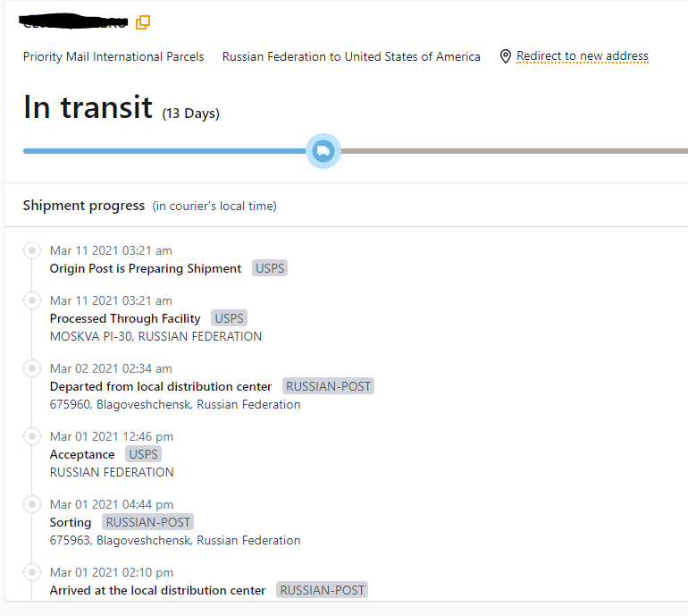Click timeline dot for Processed Through Facility

coord(33,300)
